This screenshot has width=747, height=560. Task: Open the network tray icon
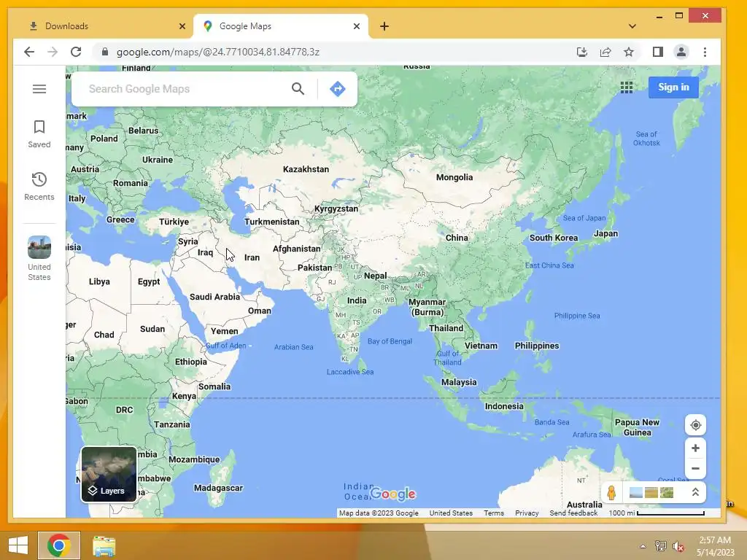(x=660, y=546)
